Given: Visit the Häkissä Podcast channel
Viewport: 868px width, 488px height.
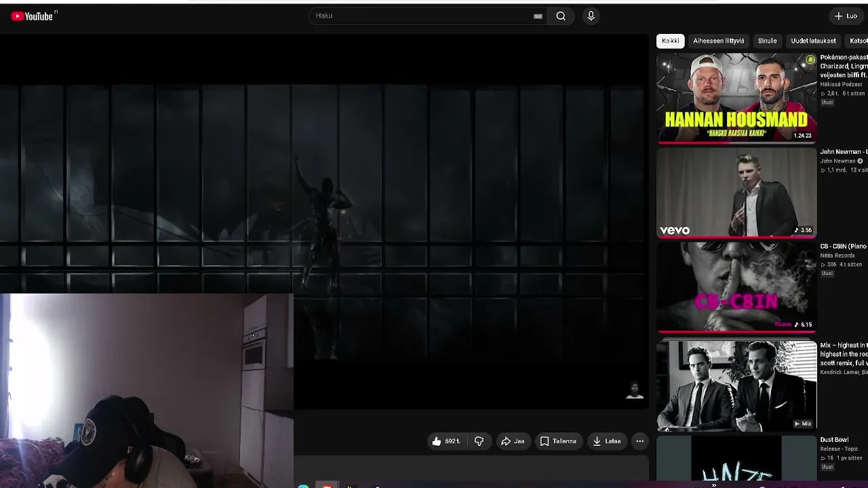Looking at the screenshot, I should tap(841, 85).
